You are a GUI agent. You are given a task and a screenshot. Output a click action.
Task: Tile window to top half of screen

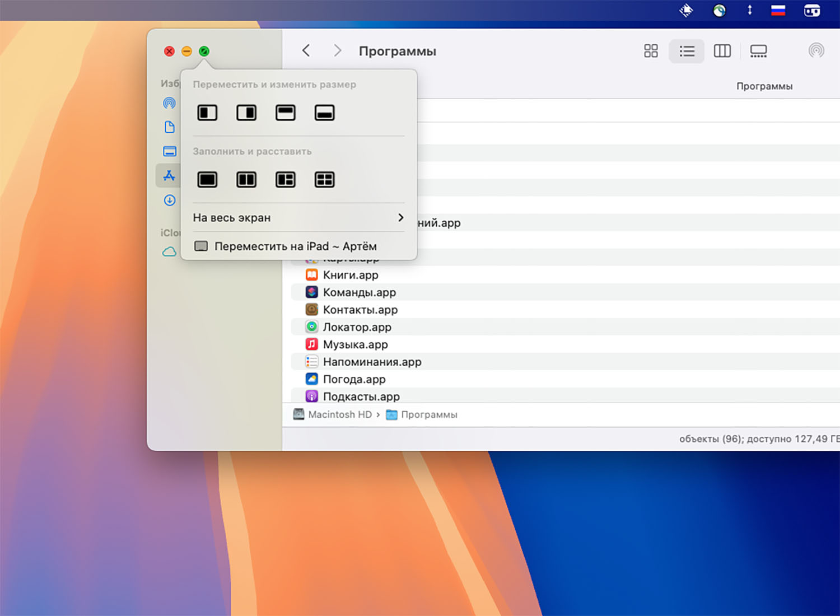pos(286,113)
